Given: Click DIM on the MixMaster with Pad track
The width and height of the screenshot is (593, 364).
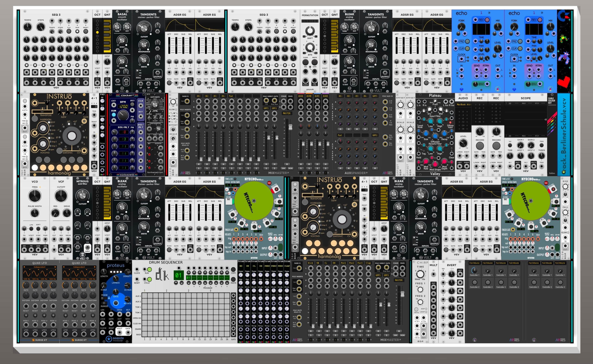Looking at the screenshot, I should tap(284, 168).
